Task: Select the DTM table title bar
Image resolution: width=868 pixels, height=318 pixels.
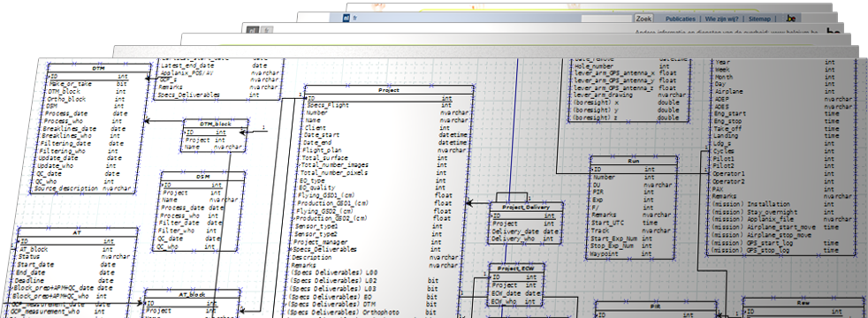Action: pos(99,67)
